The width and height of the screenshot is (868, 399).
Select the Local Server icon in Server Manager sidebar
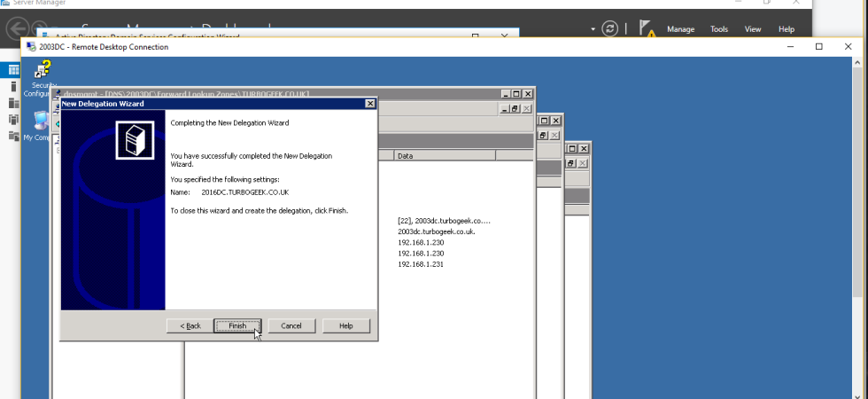coord(14,87)
